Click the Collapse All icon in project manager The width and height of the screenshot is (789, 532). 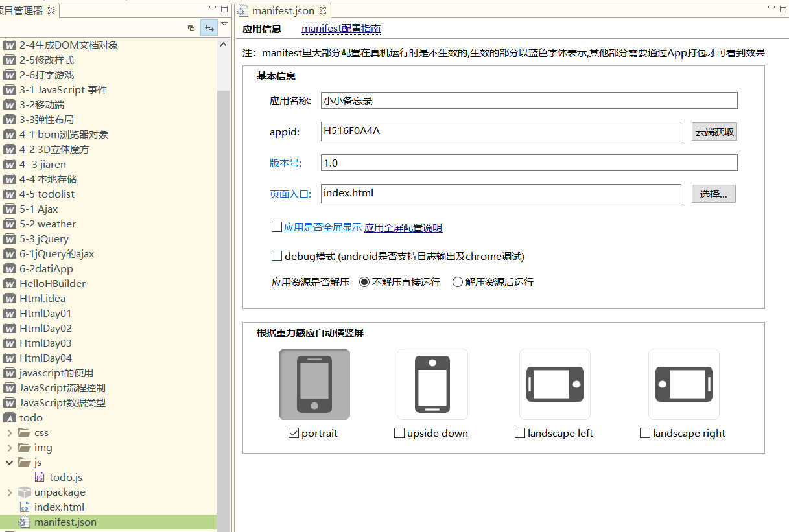[x=190, y=29]
